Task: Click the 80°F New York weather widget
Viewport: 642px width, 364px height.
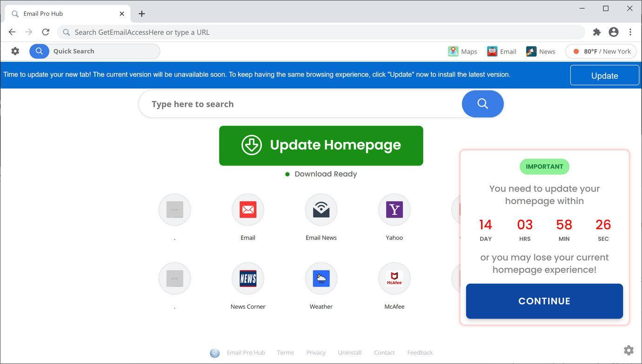Action: pyautogui.click(x=601, y=51)
